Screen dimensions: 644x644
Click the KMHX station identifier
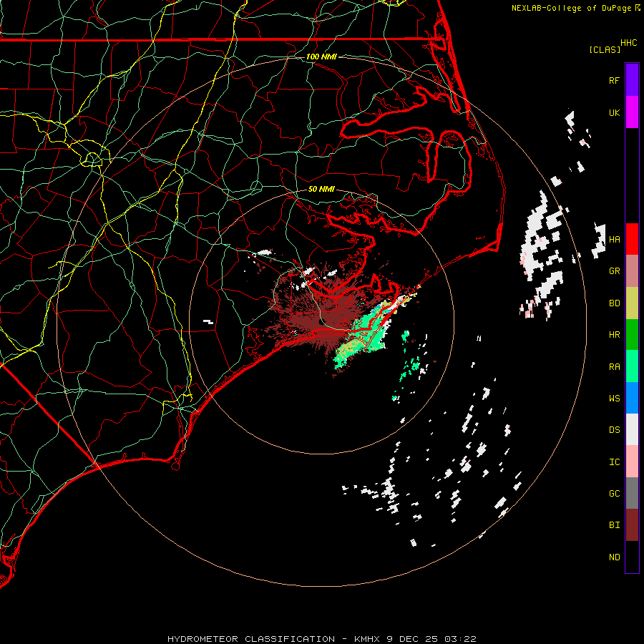coord(368,639)
